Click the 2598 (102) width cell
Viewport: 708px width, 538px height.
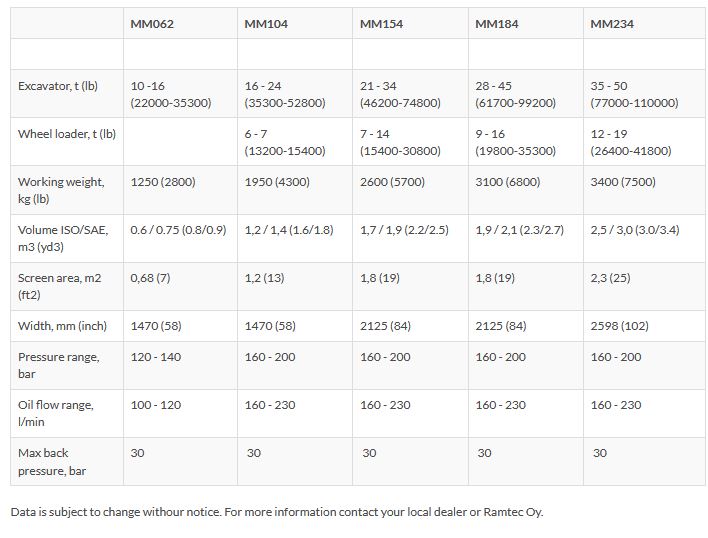tap(620, 326)
